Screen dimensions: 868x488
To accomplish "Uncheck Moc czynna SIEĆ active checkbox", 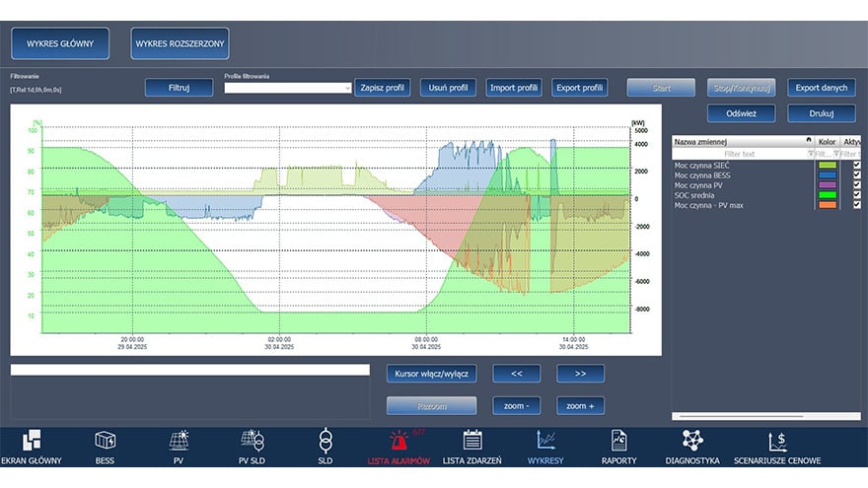I will click(856, 165).
